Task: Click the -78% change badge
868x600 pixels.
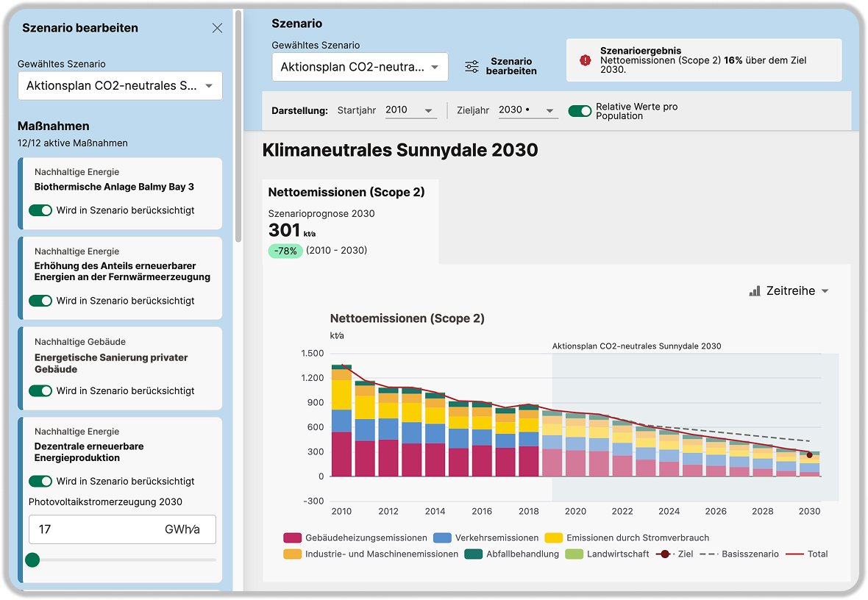Action: (285, 251)
